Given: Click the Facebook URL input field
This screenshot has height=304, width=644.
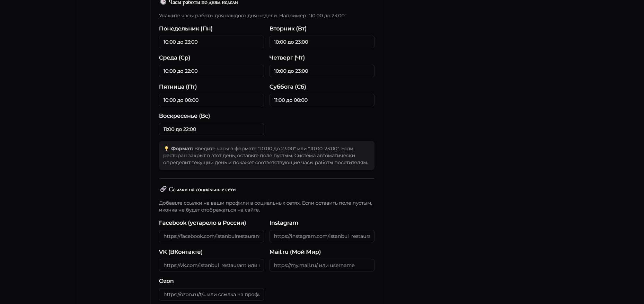Looking at the screenshot, I should [211, 236].
